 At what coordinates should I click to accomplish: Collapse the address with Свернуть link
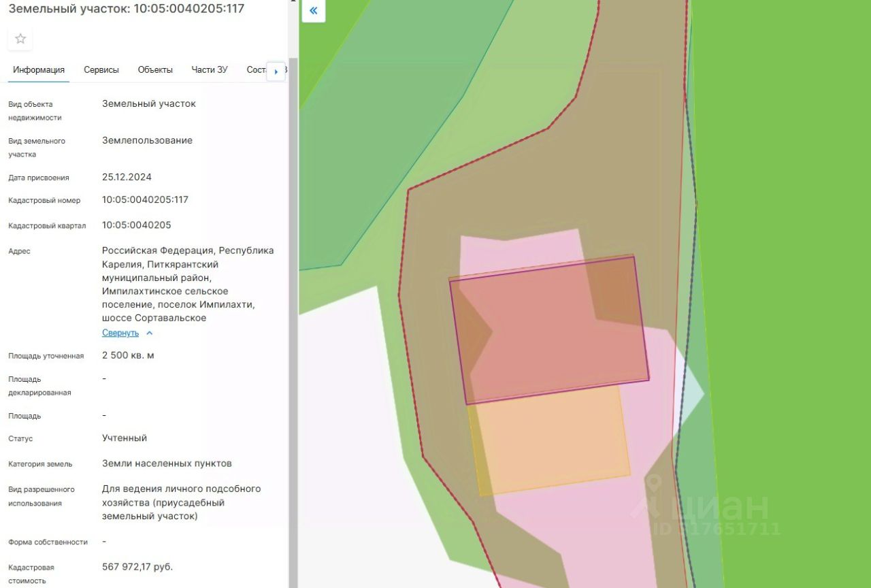click(x=120, y=333)
